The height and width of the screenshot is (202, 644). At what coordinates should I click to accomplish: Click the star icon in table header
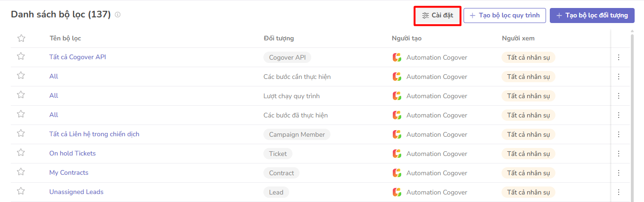pyautogui.click(x=21, y=38)
